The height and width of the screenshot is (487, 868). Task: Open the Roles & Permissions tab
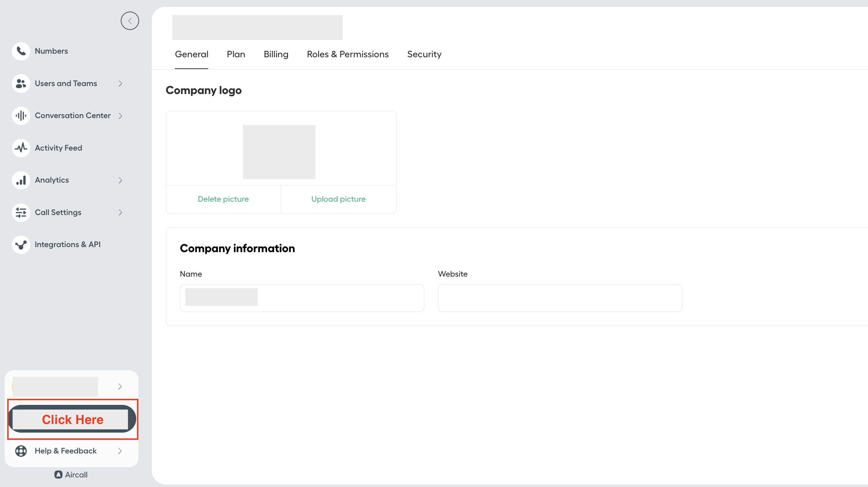coord(347,54)
